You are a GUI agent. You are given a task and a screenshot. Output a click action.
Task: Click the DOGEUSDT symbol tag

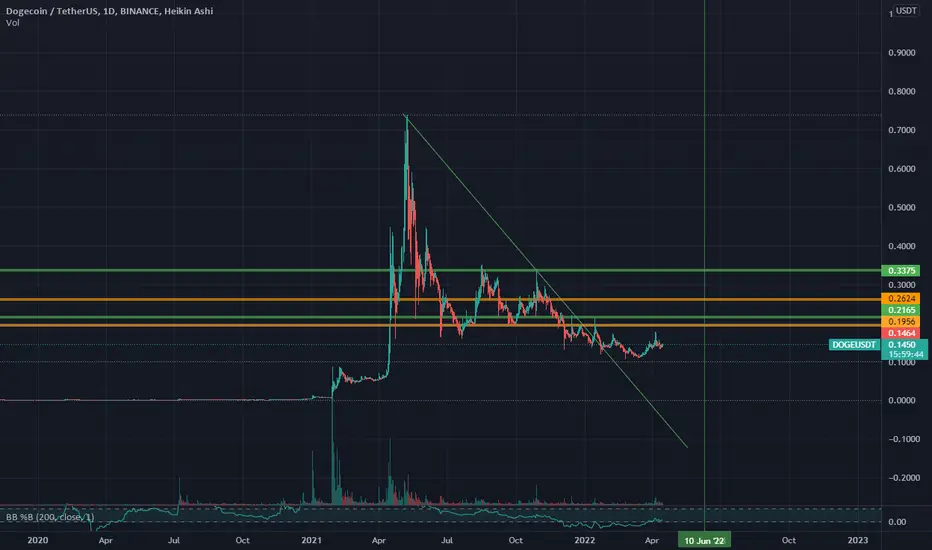[x=854, y=345]
